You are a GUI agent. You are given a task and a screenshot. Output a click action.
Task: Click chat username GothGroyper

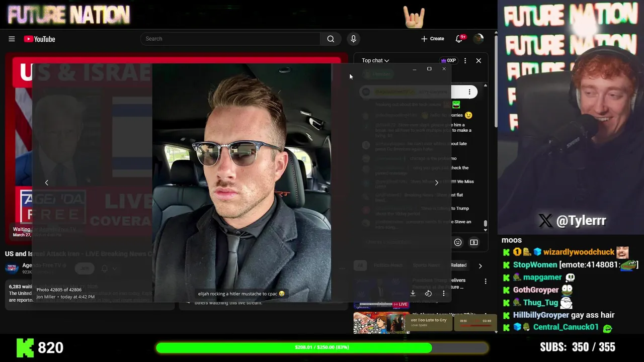click(536, 290)
